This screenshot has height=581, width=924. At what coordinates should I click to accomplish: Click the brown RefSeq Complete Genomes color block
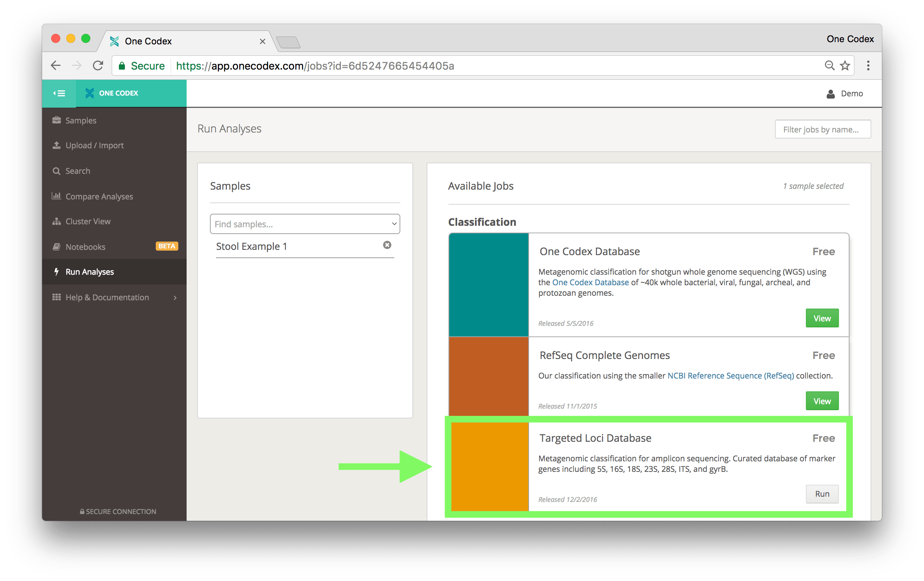[488, 376]
